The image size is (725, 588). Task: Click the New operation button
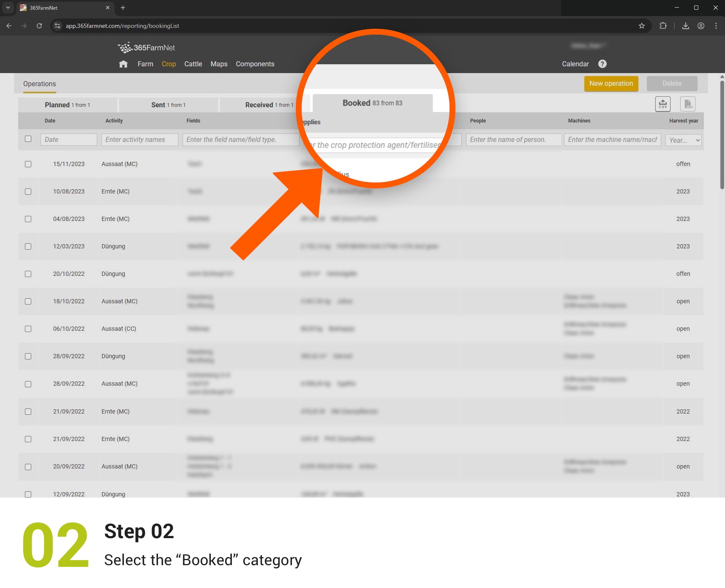(x=611, y=83)
